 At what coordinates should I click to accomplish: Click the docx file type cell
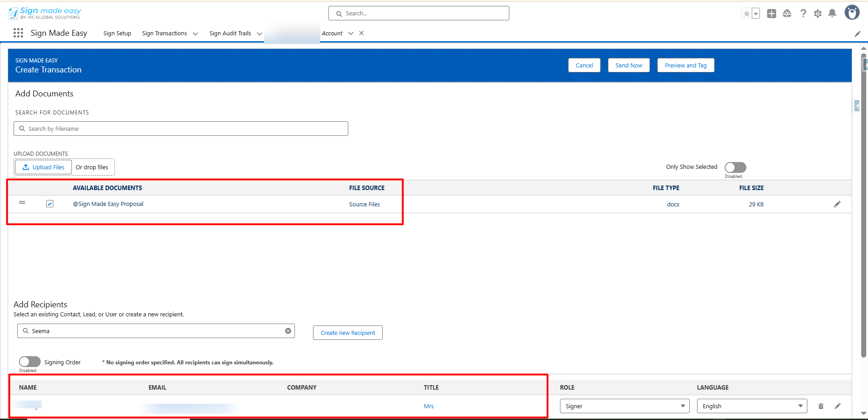(673, 205)
